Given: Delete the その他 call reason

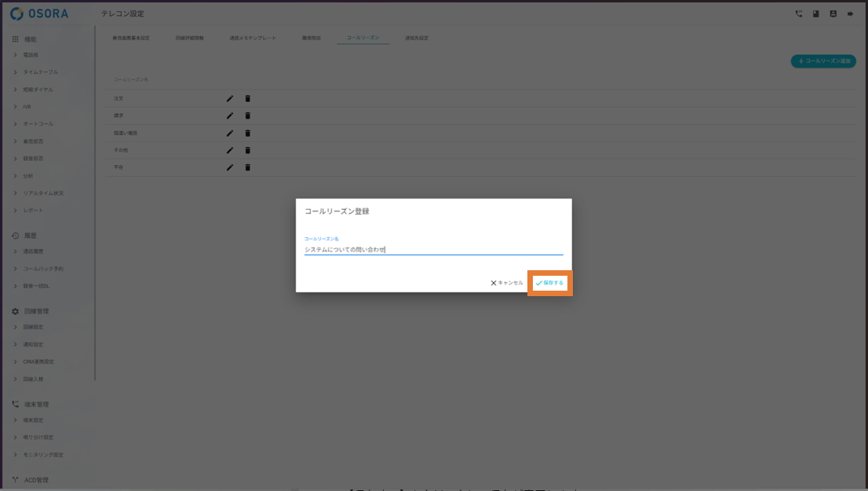Looking at the screenshot, I should point(248,151).
